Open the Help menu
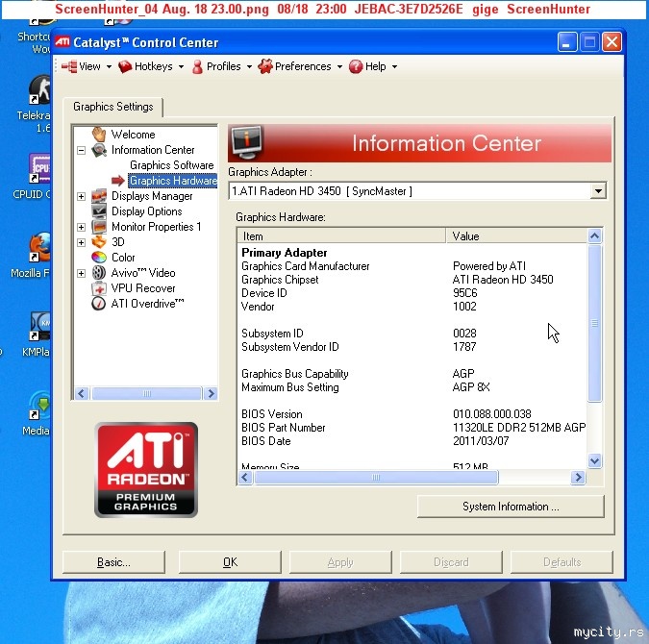The image size is (649, 644). [375, 66]
